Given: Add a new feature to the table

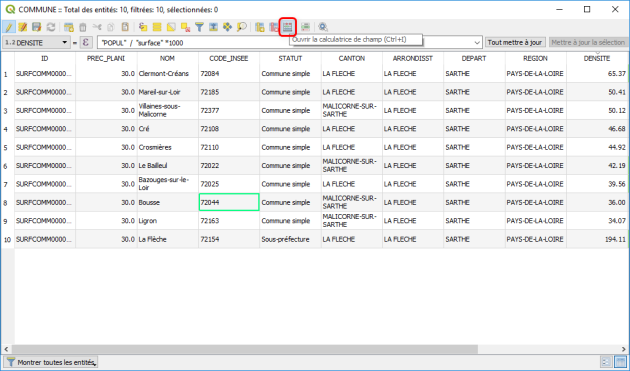Looking at the screenshot, I should click(x=69, y=27).
